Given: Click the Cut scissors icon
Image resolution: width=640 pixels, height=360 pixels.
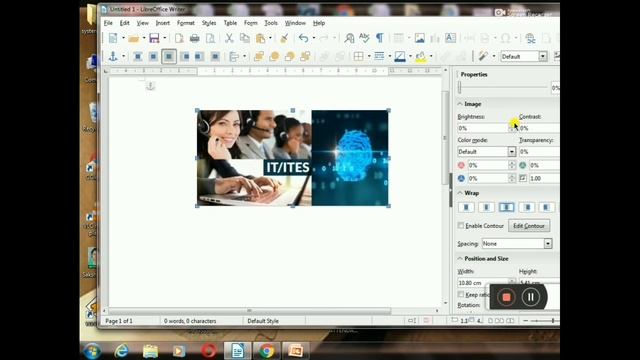Looking at the screenshot, I should click(x=229, y=38).
